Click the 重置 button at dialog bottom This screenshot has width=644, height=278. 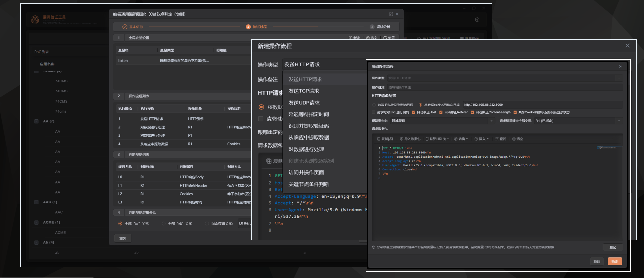123,238
